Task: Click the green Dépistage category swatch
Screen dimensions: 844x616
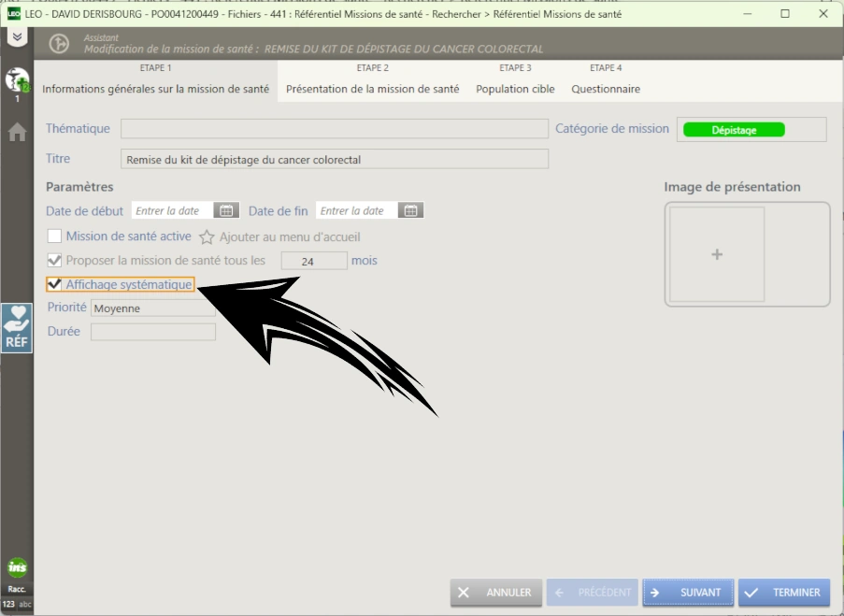Action: (734, 130)
